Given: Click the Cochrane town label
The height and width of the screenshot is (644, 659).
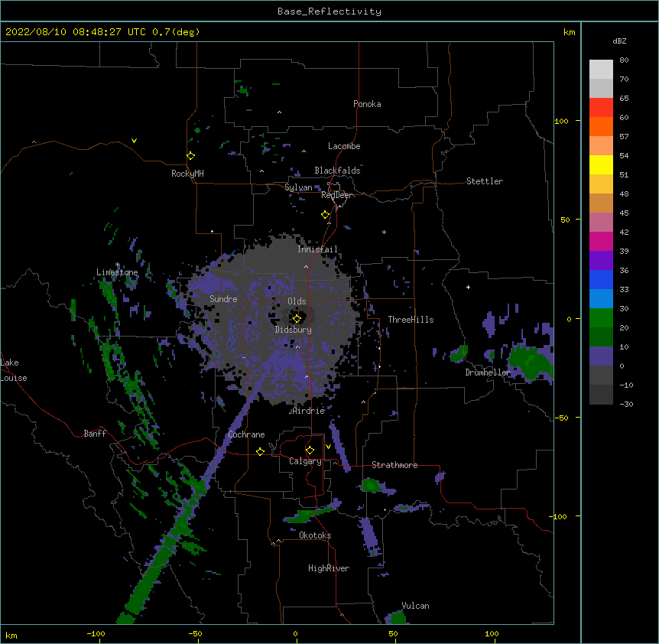Looking at the screenshot, I should (x=246, y=434).
